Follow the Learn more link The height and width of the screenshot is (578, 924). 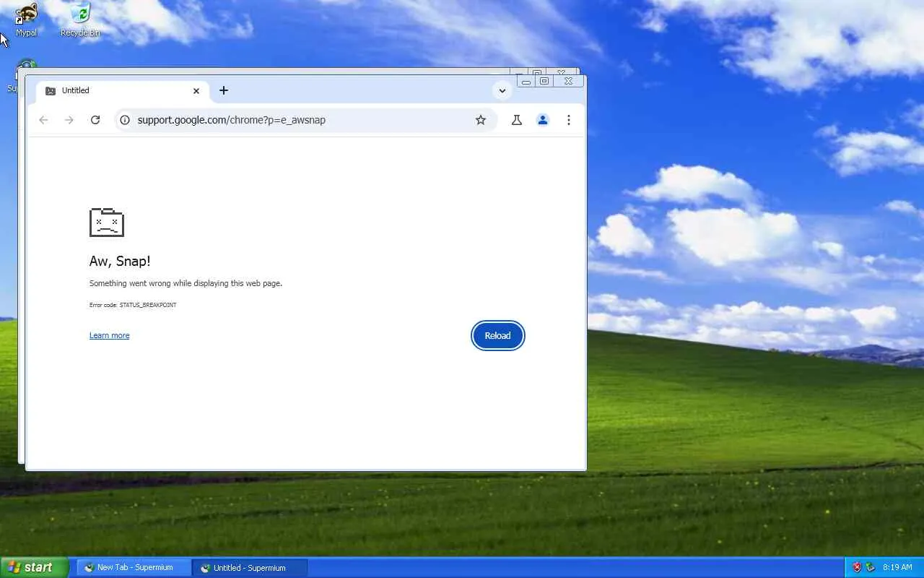(110, 335)
